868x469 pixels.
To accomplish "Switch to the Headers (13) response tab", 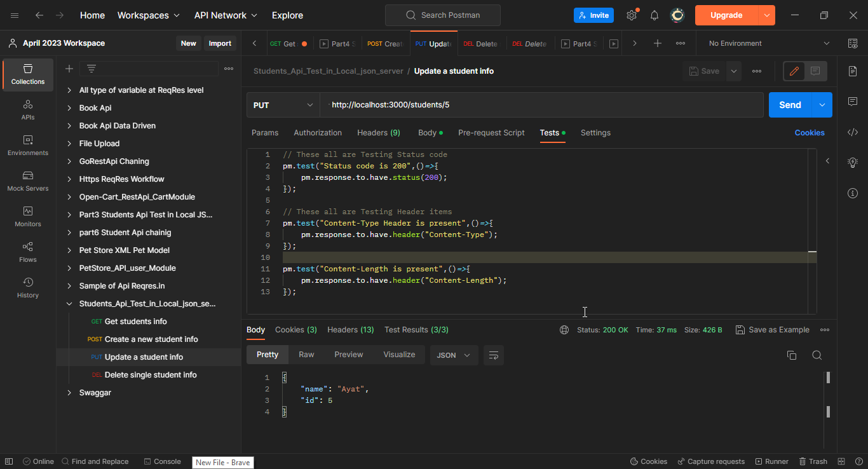I will click(x=350, y=329).
